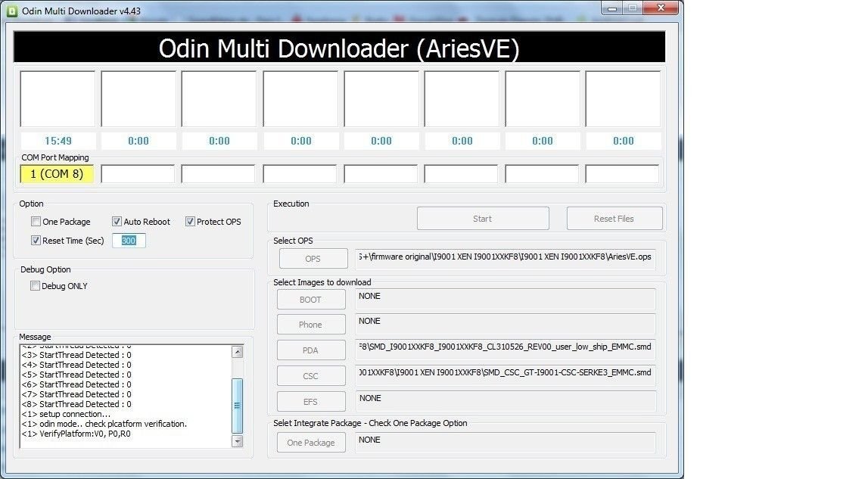
Task: Click the '<6> StartThread Detected : 0' line
Action: pyautogui.click(x=76, y=385)
